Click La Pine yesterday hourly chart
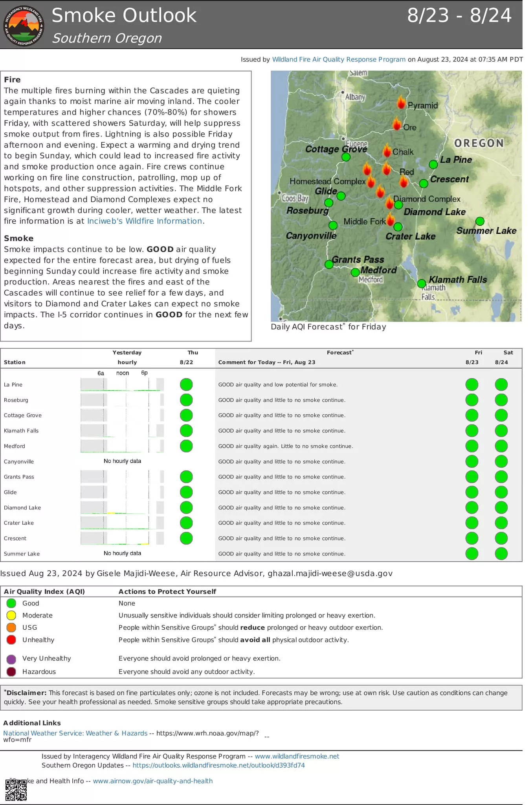 point(122,384)
